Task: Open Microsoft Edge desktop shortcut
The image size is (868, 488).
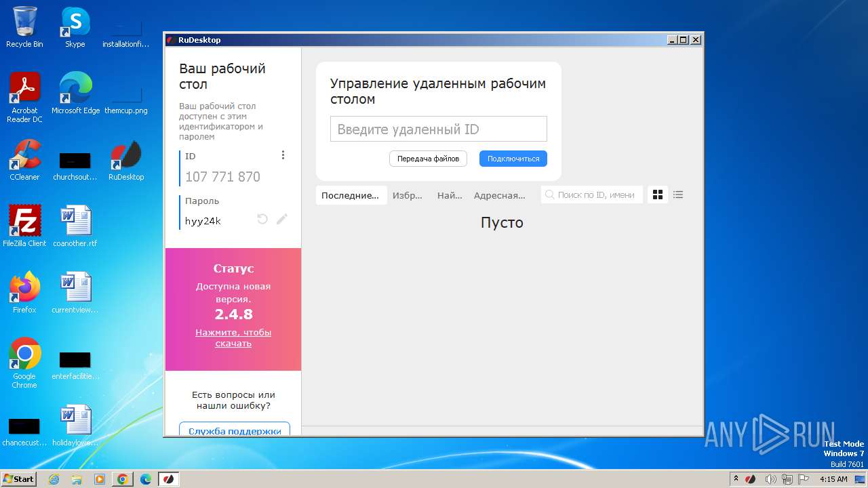Action: click(x=75, y=94)
